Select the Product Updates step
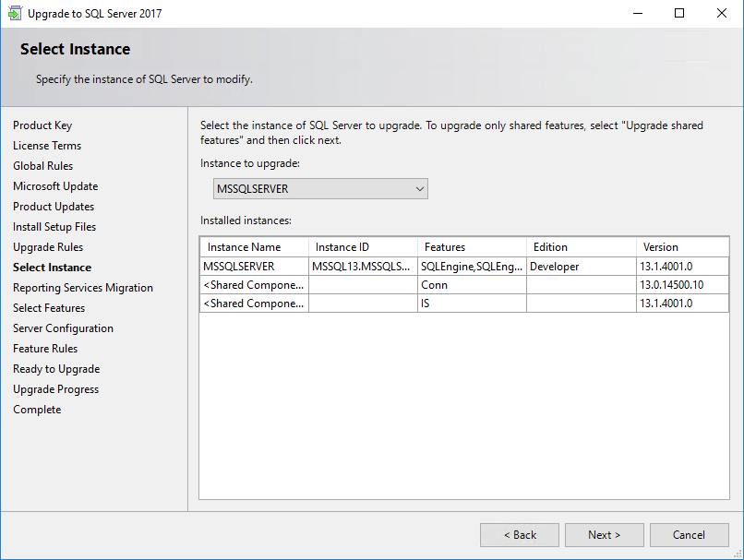 (54, 207)
